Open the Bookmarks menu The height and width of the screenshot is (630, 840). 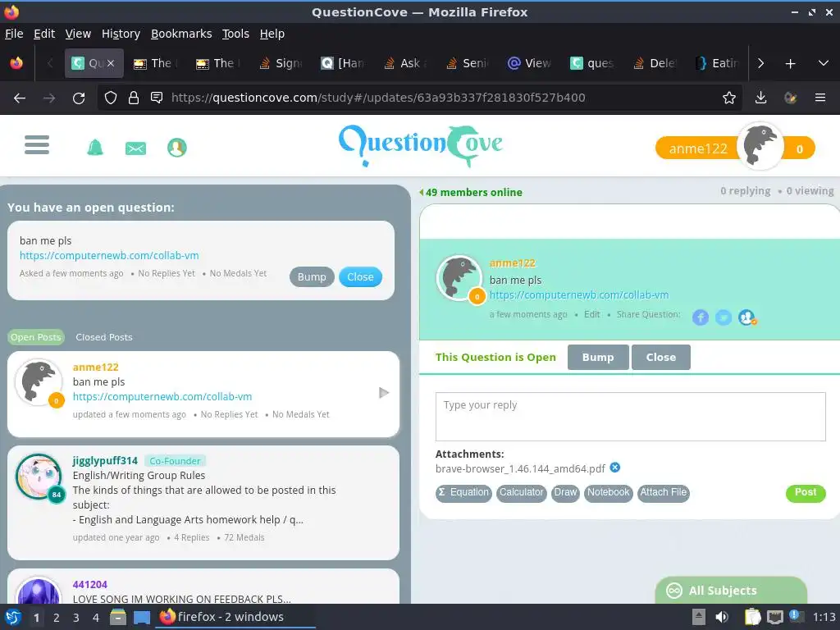(181, 34)
